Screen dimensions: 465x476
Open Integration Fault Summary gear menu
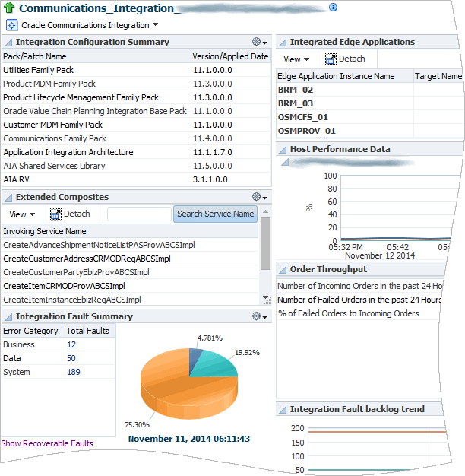click(x=260, y=316)
